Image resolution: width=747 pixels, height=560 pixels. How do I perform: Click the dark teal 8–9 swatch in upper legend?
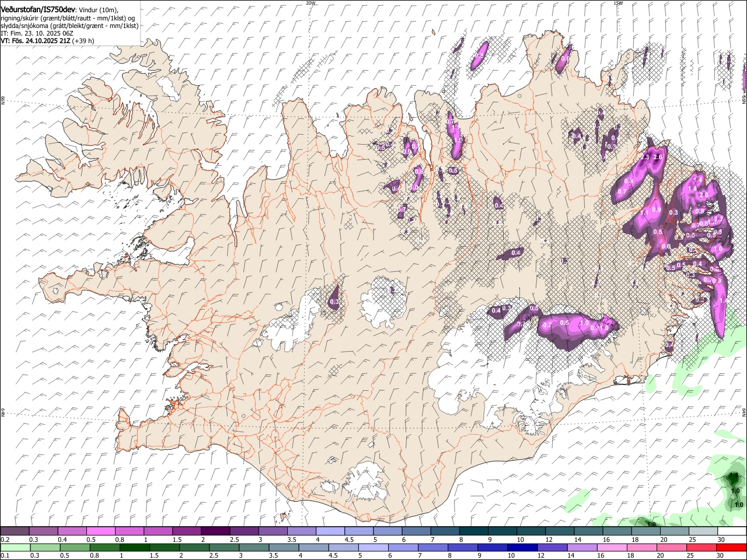tap(473, 531)
